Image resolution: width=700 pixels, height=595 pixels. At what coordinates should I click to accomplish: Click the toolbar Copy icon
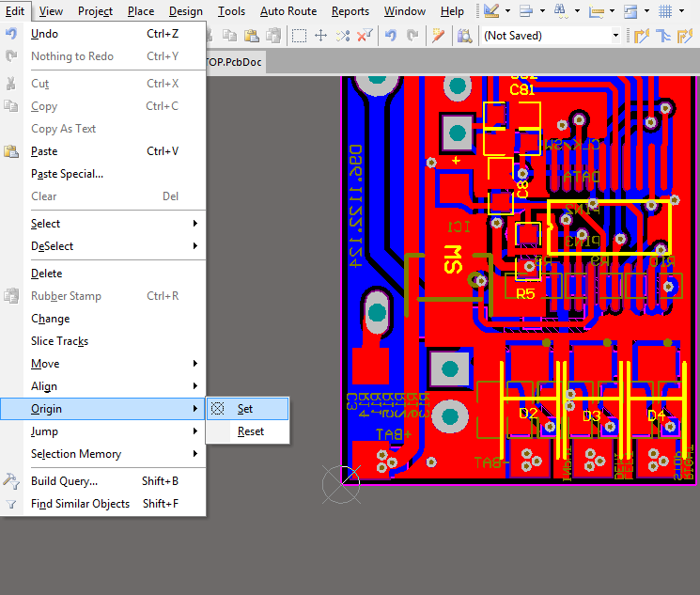230,36
